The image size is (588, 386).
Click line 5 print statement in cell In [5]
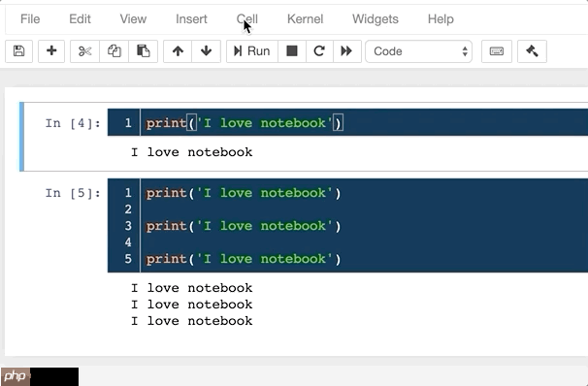point(244,259)
